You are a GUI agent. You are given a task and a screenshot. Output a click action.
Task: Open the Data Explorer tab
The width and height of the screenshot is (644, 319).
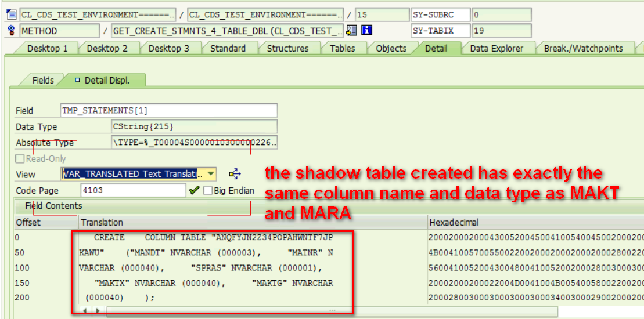tap(497, 48)
